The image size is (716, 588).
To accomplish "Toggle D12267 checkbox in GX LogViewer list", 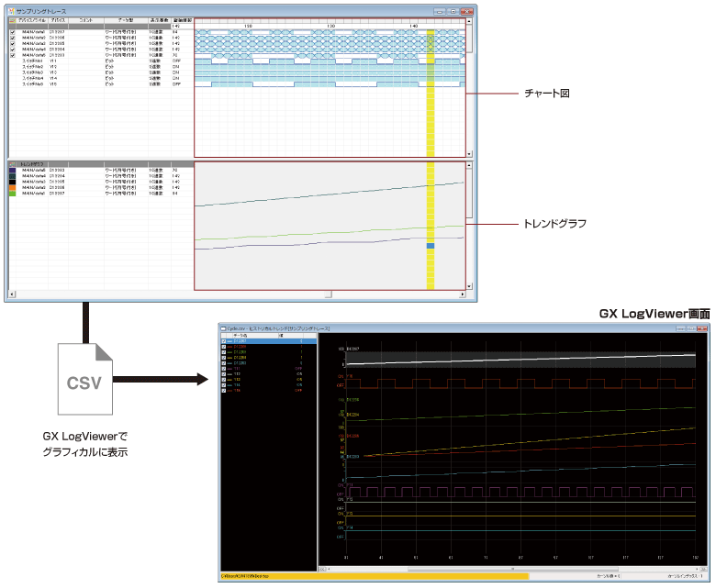I will click(x=224, y=342).
